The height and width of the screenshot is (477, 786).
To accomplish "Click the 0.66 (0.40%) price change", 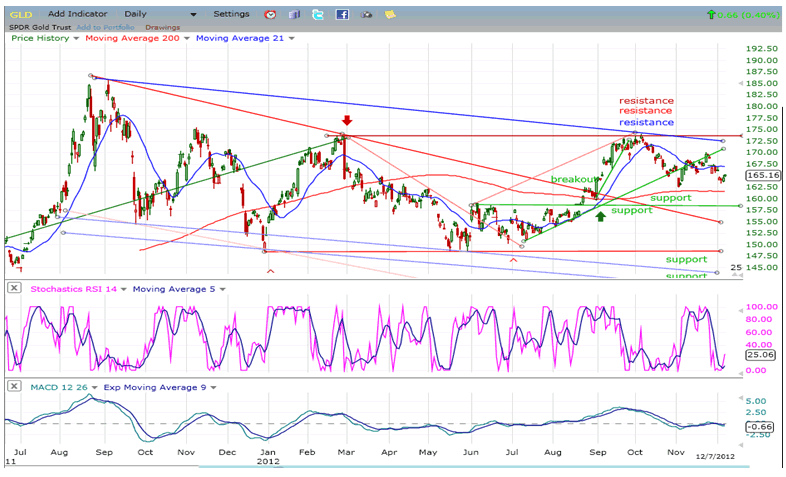I will click(x=748, y=15).
